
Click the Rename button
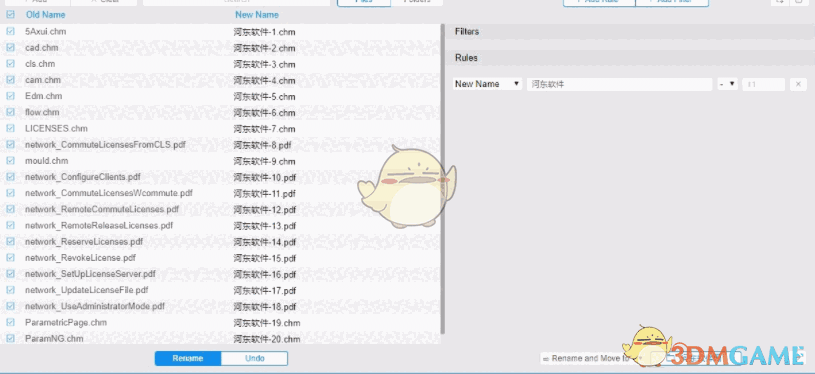coord(188,358)
